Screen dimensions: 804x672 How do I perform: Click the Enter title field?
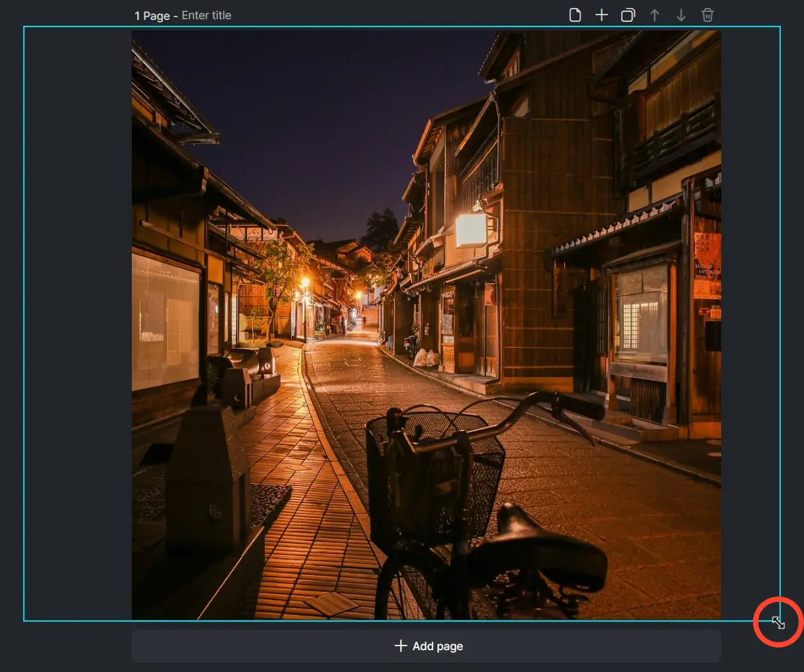click(207, 15)
